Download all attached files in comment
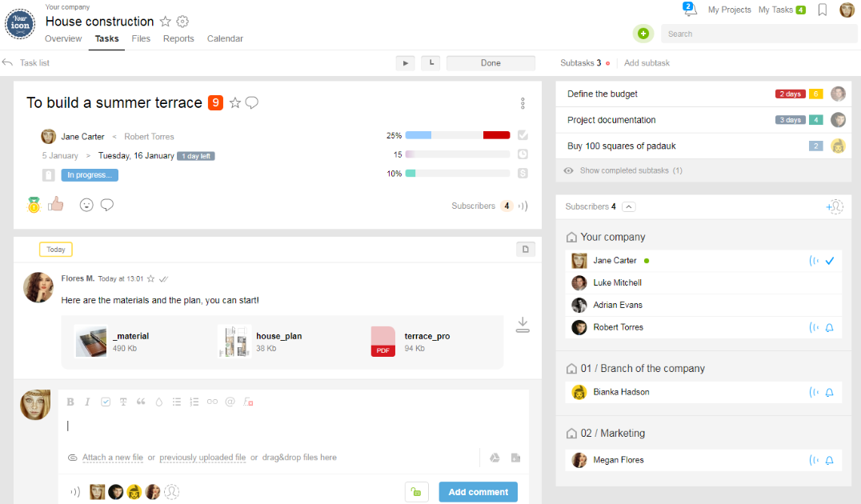 tap(523, 325)
